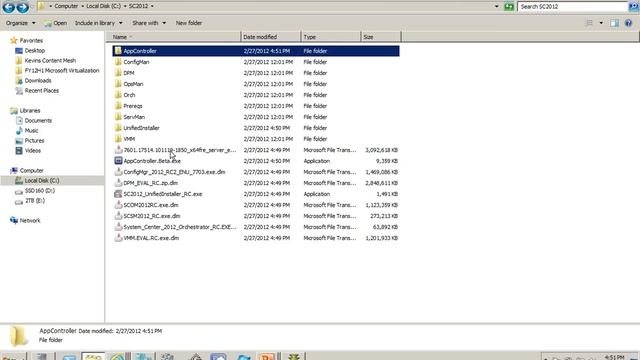
Task: Open Recent Places
Action: (x=42, y=91)
